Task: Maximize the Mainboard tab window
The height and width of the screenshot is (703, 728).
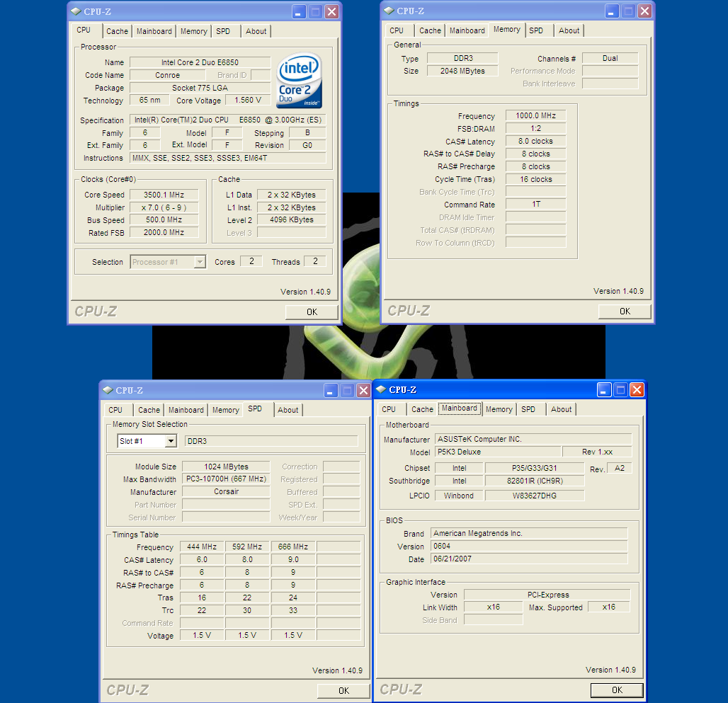Action: pos(620,390)
